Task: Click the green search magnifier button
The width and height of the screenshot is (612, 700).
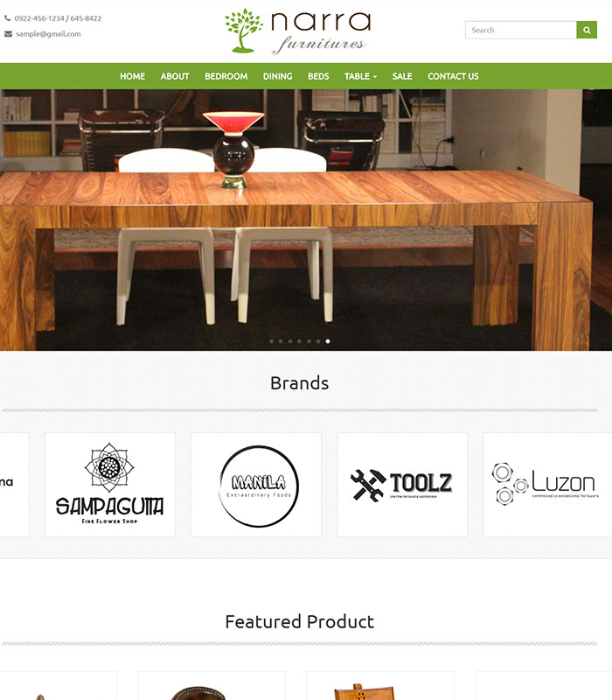Action: 587,30
